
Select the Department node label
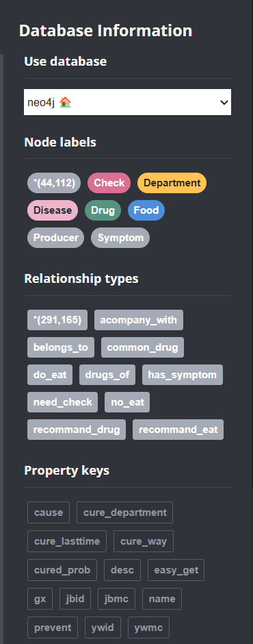click(x=172, y=183)
